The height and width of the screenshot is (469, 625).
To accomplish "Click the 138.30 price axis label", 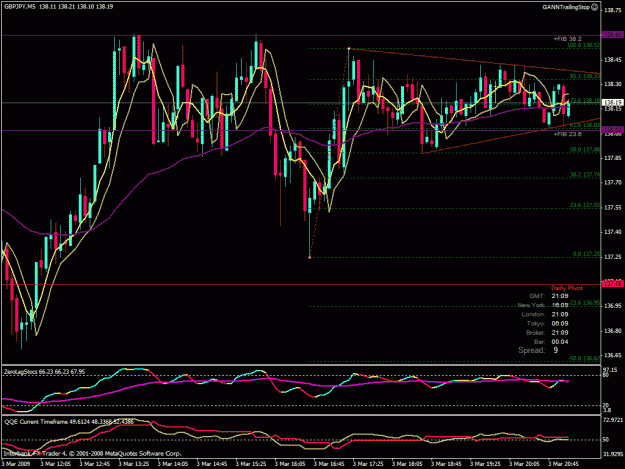I will (x=613, y=84).
